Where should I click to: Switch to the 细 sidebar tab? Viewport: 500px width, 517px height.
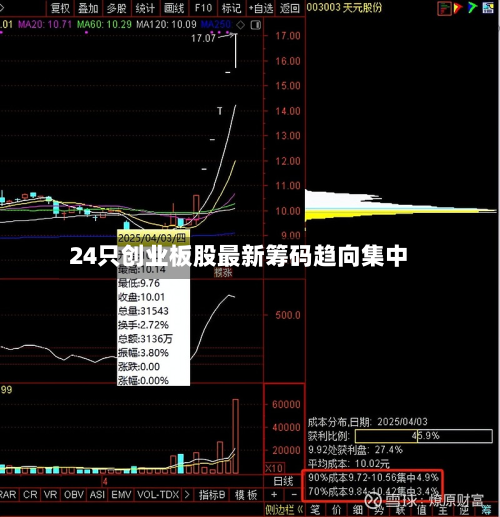click(358, 509)
